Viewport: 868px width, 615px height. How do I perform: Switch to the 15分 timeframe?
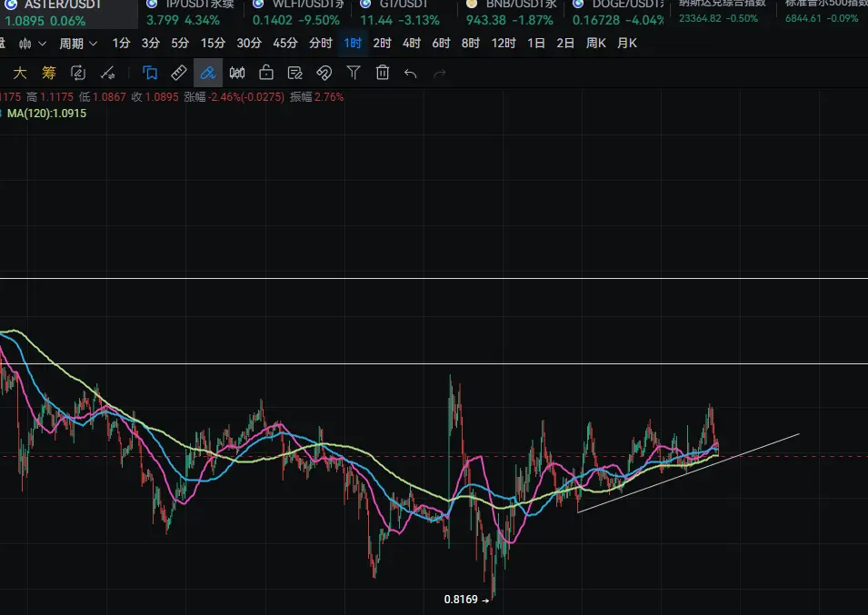pyautogui.click(x=213, y=43)
